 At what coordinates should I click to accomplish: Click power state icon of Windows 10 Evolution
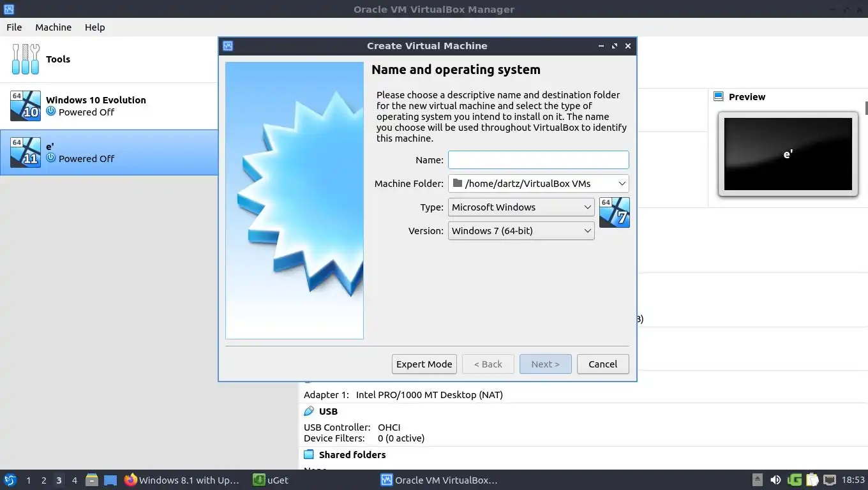coord(51,112)
